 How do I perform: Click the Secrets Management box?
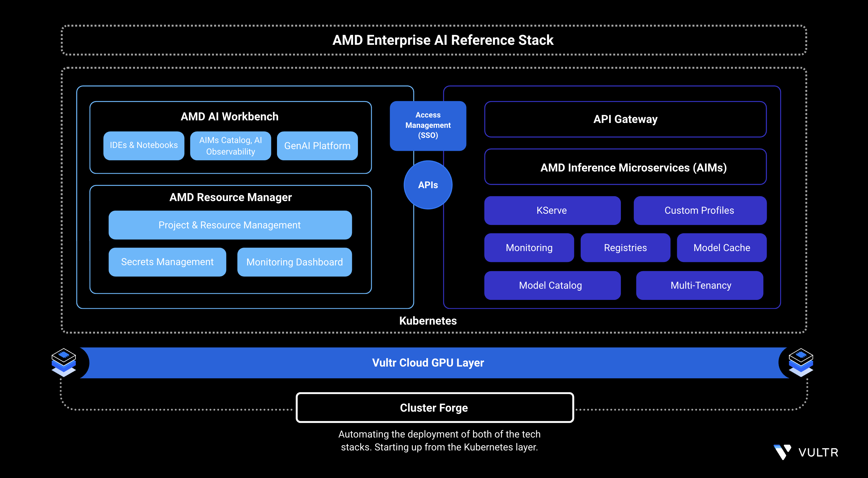(x=167, y=262)
